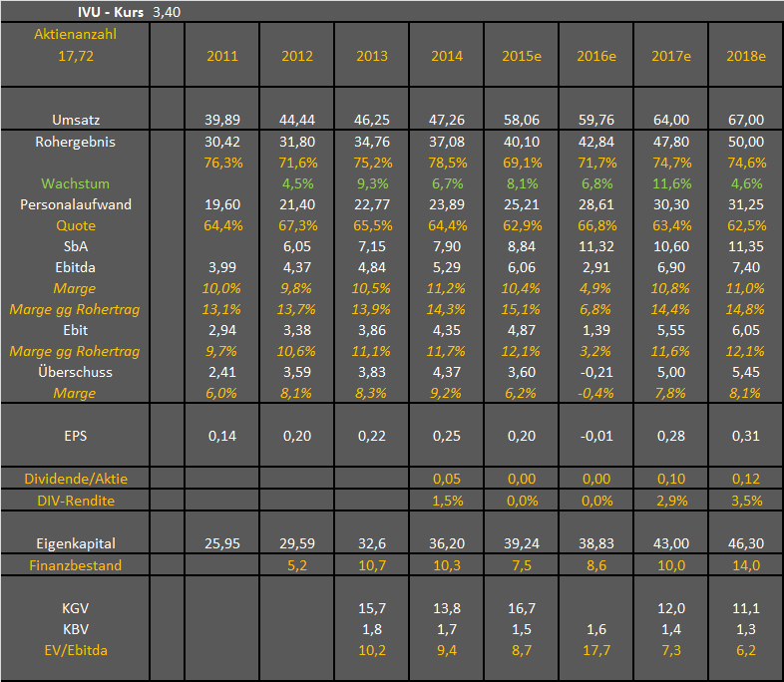The width and height of the screenshot is (784, 682).
Task: Select Finanzbestand value 5,2
Action: tap(297, 565)
